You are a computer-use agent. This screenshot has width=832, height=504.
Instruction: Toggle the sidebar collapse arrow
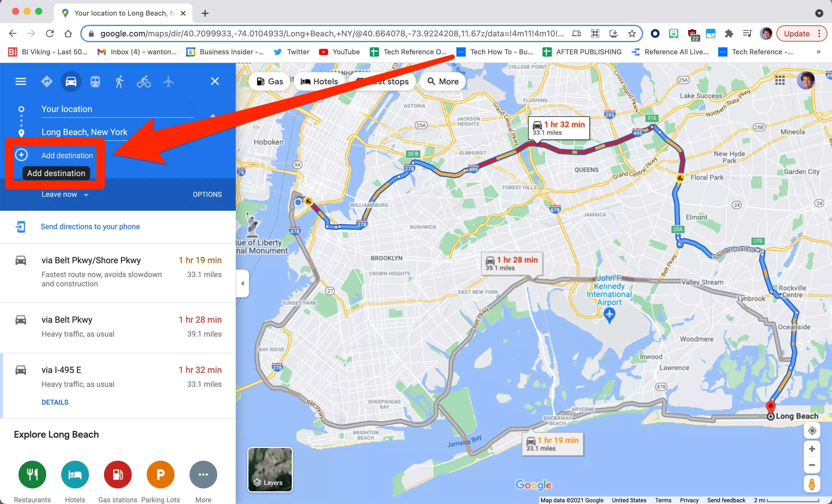242,283
